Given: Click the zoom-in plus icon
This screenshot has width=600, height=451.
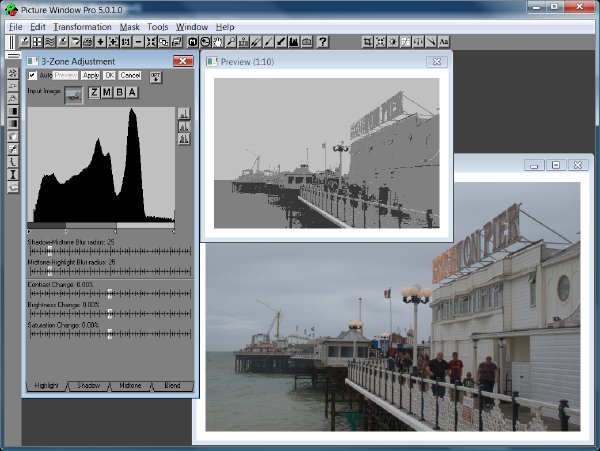Looking at the screenshot, I should [x=100, y=42].
